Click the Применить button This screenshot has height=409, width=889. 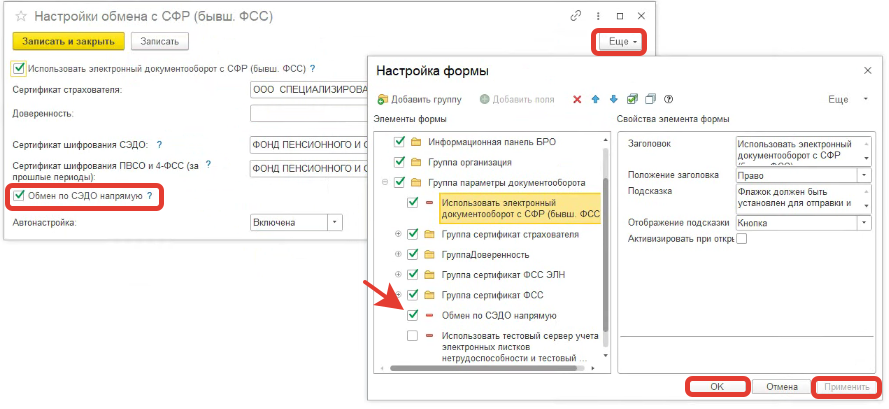pyautogui.click(x=847, y=387)
